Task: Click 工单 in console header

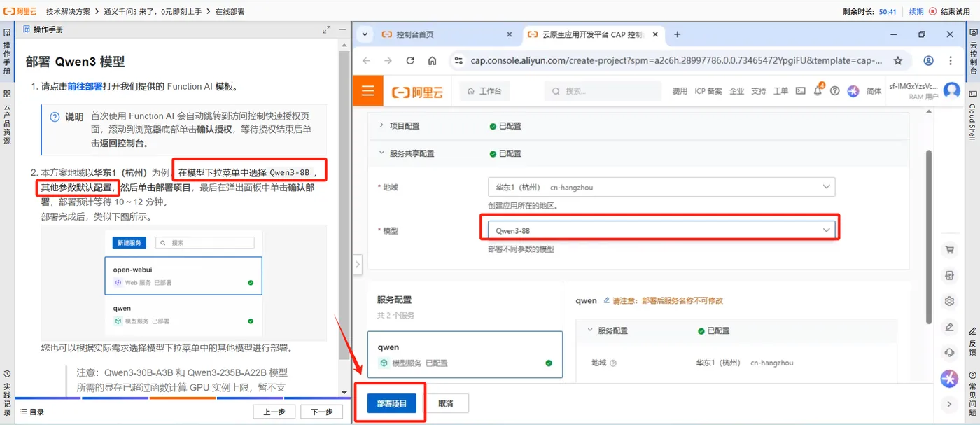Action: (x=780, y=91)
